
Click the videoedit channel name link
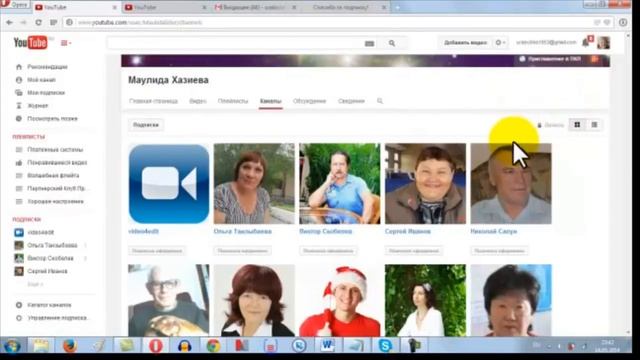coord(144,231)
